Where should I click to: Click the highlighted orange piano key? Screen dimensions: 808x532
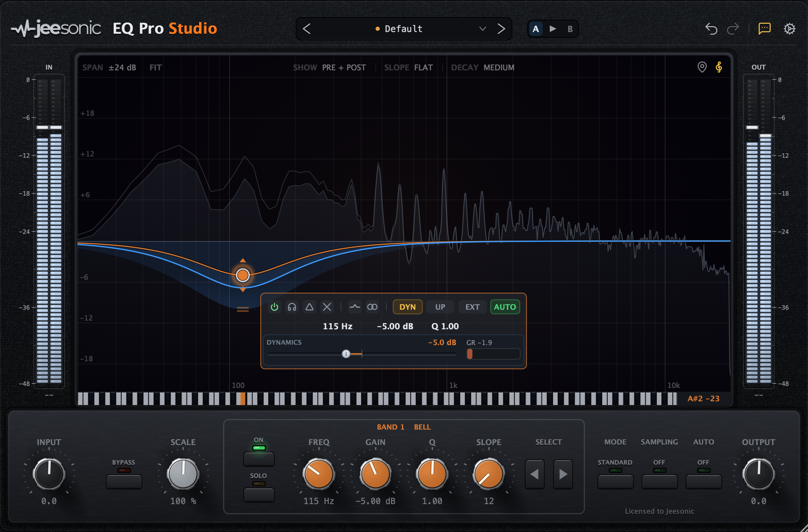(243, 398)
